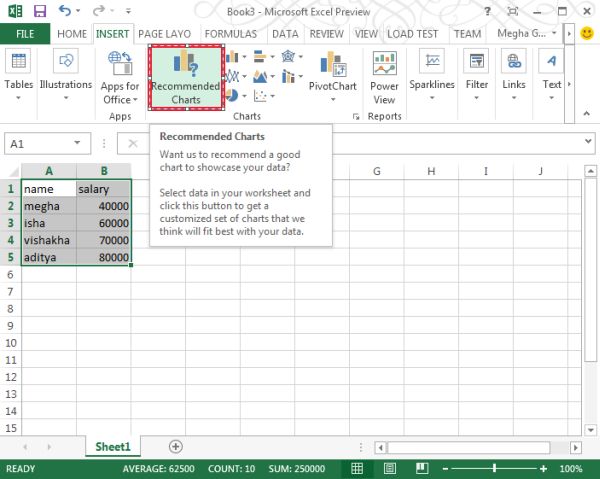Expand the Sparklines dropdown arrow
The image size is (600, 479).
pyautogui.click(x=432, y=98)
